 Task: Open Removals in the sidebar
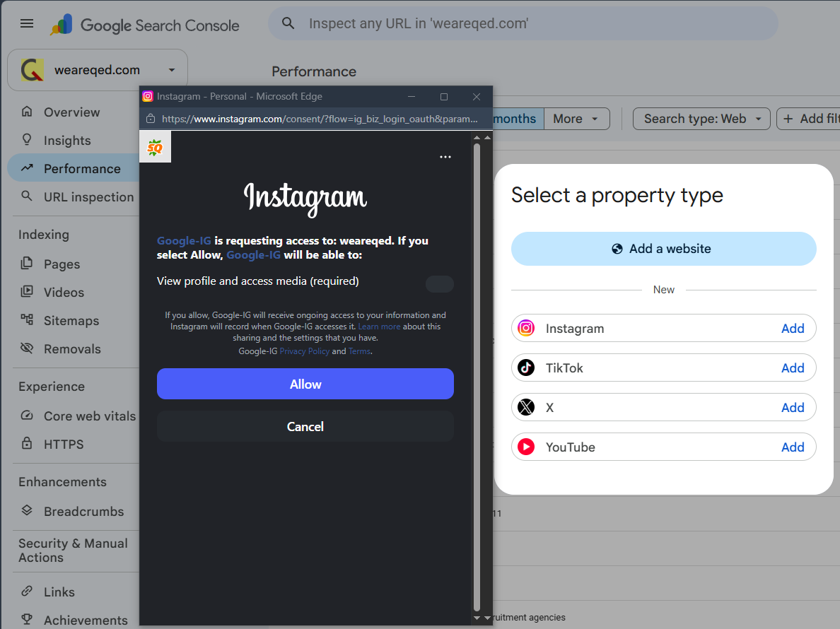[x=72, y=349]
